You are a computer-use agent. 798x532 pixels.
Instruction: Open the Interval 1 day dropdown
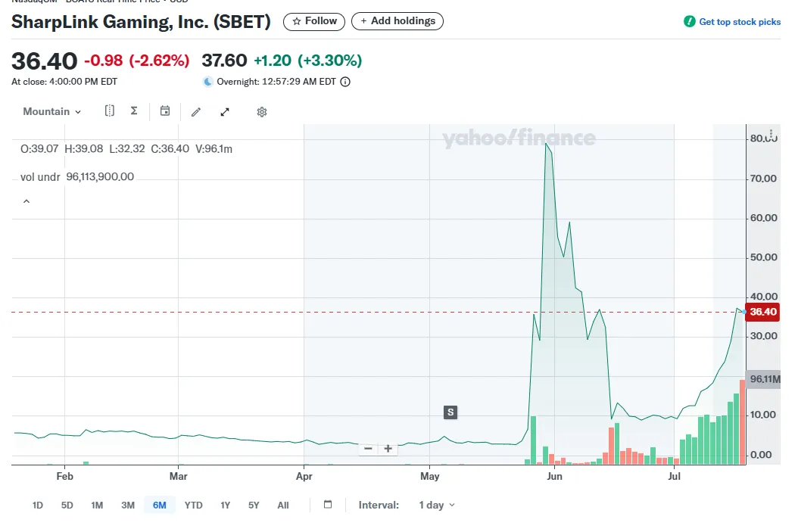(437, 505)
